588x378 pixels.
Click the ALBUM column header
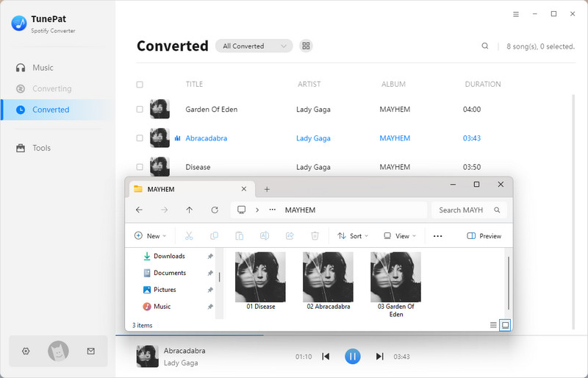coord(393,84)
